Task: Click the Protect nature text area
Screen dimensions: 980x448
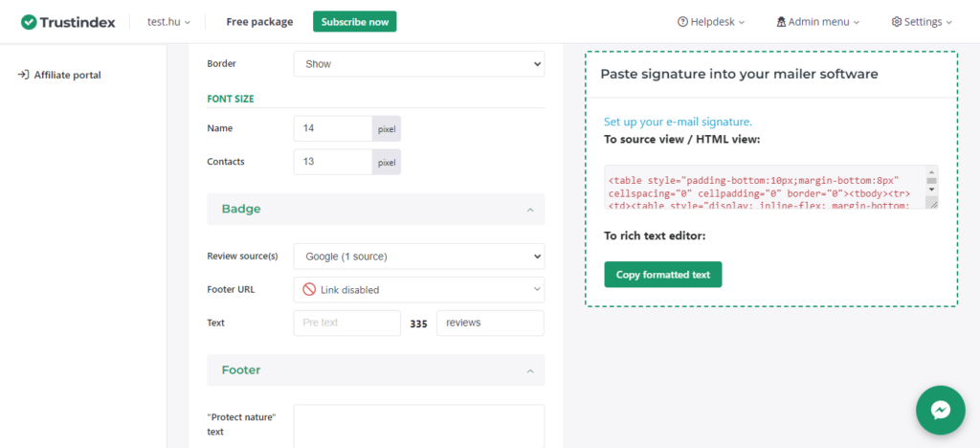Action: pos(418,426)
